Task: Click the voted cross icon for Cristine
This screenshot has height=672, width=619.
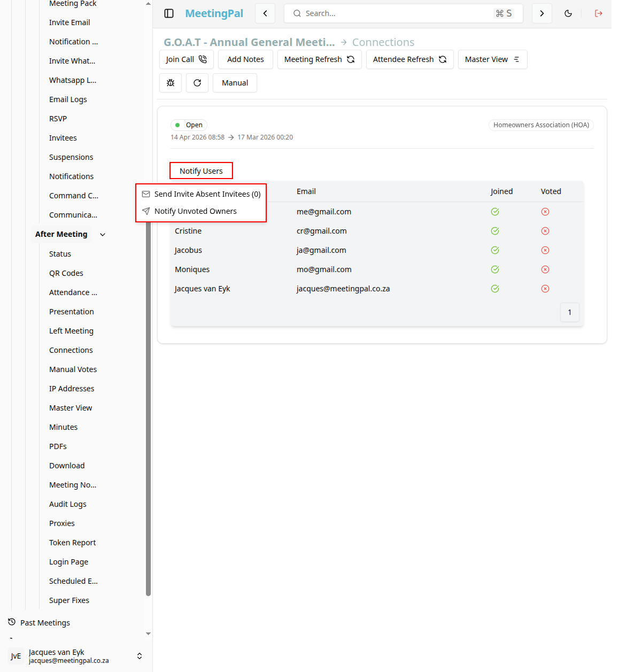Action: (545, 231)
